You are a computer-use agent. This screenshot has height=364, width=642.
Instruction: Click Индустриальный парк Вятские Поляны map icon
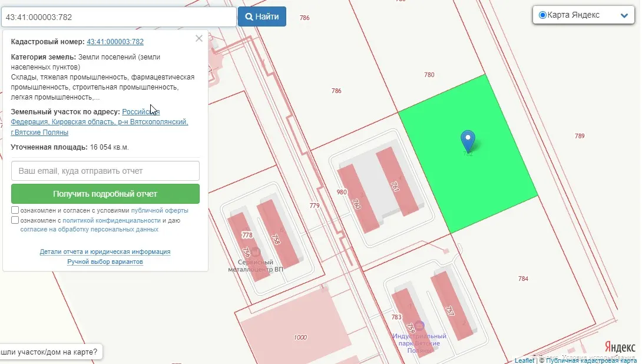[x=419, y=326]
